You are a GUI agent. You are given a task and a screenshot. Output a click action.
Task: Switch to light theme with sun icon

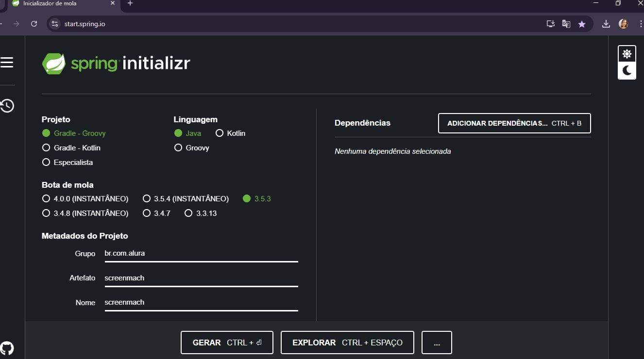[x=627, y=54]
